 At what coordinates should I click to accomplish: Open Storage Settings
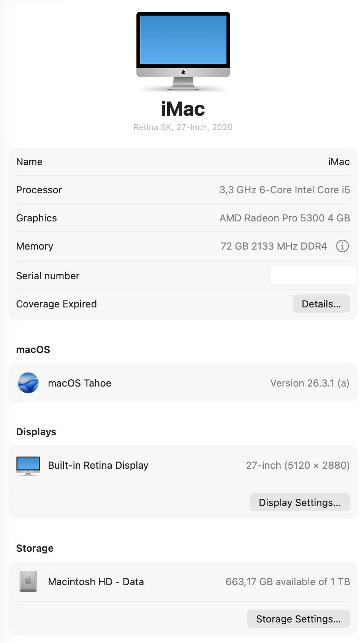298,619
